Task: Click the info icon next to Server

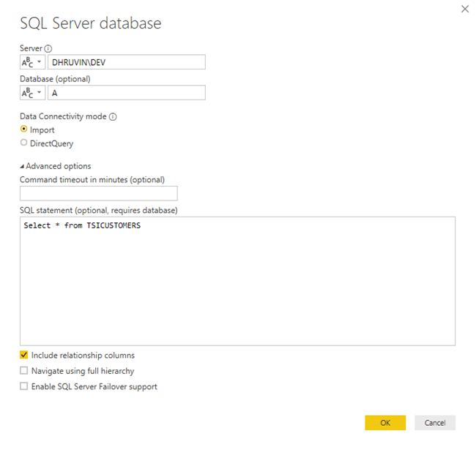Action: (x=48, y=48)
